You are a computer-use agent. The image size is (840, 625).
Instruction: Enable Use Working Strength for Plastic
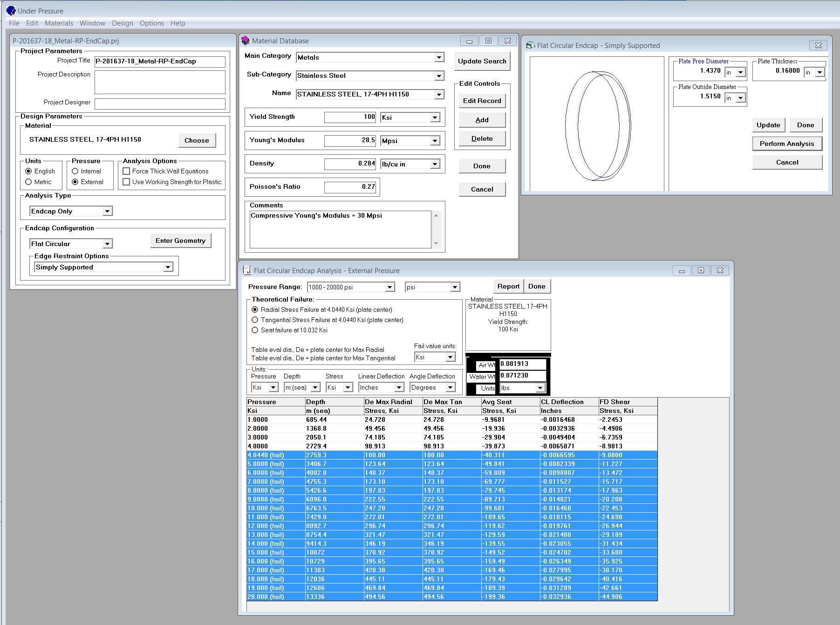click(126, 182)
